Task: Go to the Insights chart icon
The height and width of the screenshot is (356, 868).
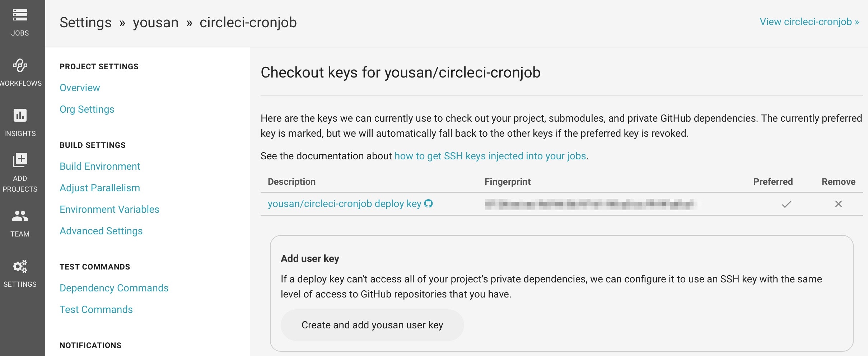Action: 20,116
